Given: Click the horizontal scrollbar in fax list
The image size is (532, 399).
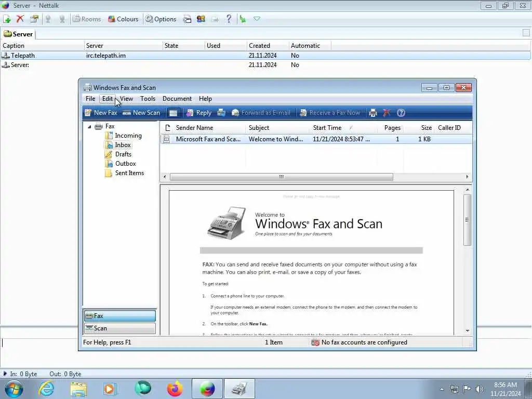Looking at the screenshot, I should [x=281, y=177].
